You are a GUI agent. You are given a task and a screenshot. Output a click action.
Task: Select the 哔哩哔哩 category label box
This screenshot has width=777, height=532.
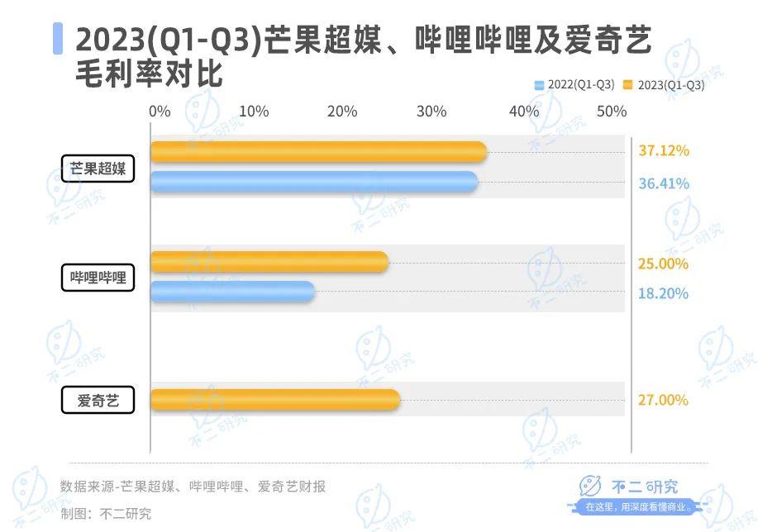[98, 278]
